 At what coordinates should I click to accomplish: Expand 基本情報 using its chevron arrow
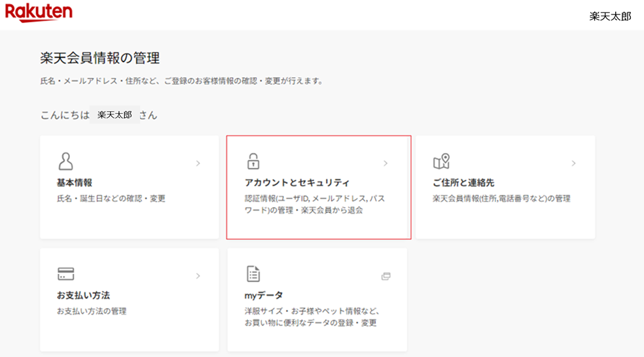click(198, 163)
